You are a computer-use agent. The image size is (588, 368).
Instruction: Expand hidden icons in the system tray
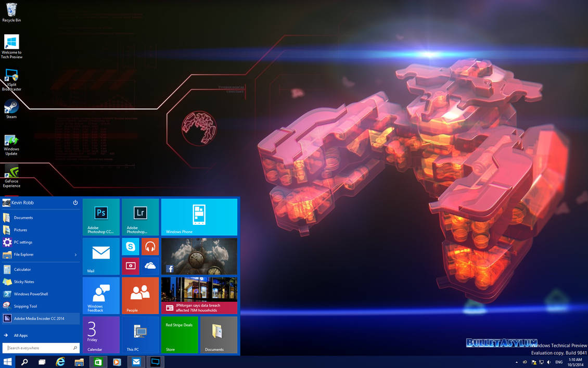[516, 361]
